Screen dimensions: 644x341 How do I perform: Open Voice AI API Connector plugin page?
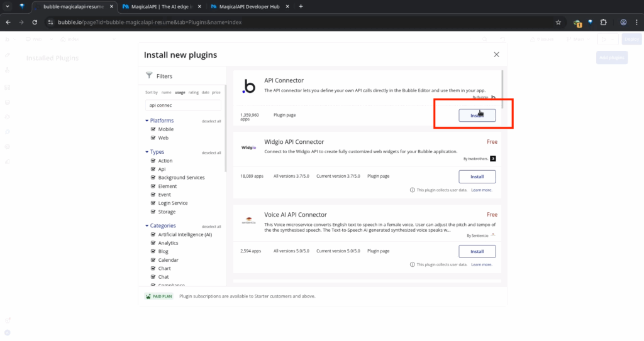pyautogui.click(x=378, y=251)
